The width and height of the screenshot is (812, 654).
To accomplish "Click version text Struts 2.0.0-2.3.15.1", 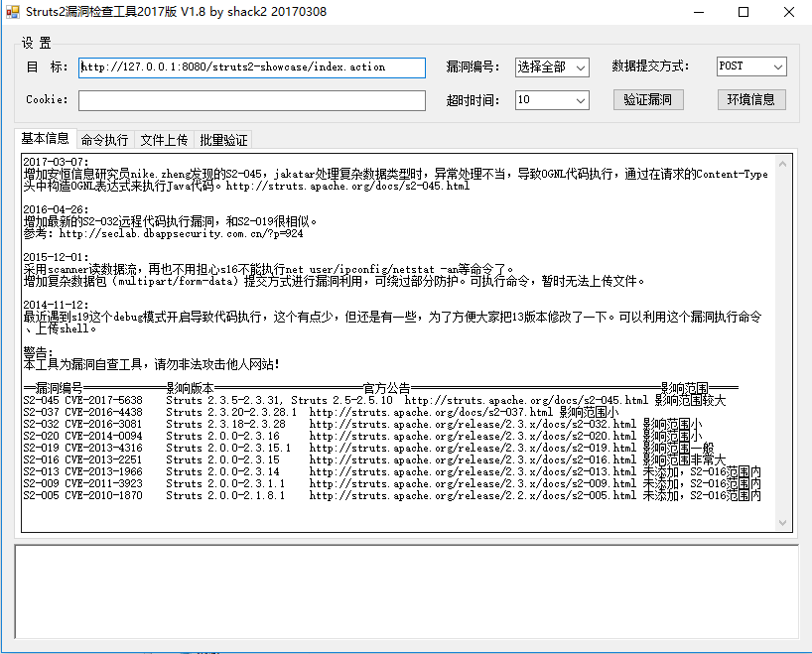I will coord(228,448).
